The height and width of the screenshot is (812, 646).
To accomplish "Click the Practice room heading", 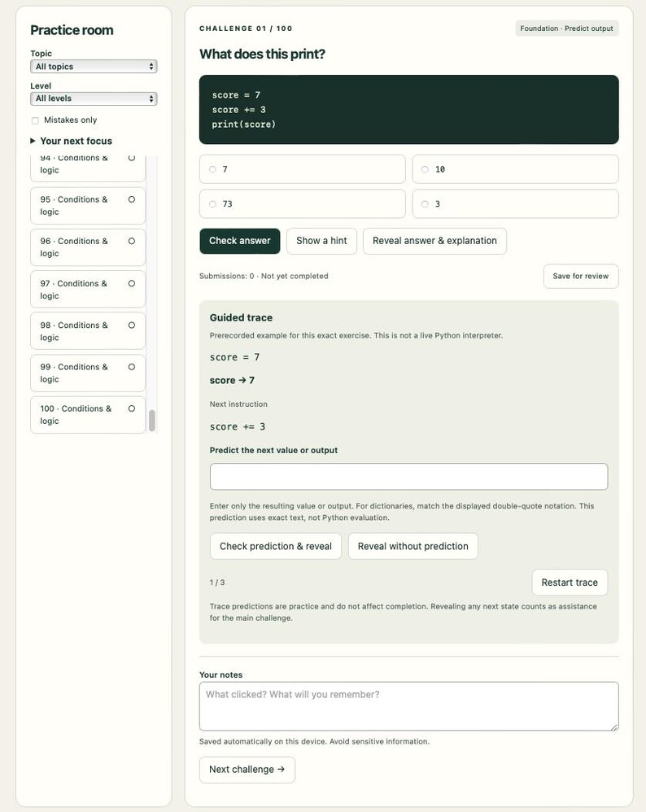I will [72, 30].
